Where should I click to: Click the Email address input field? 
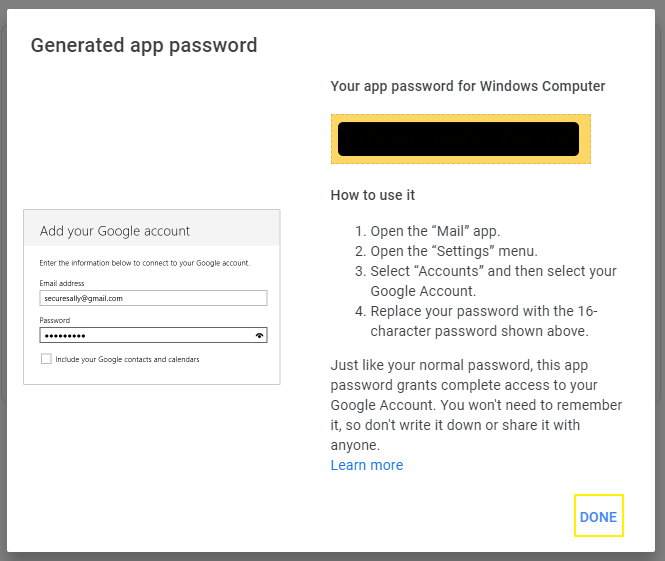[x=154, y=298]
